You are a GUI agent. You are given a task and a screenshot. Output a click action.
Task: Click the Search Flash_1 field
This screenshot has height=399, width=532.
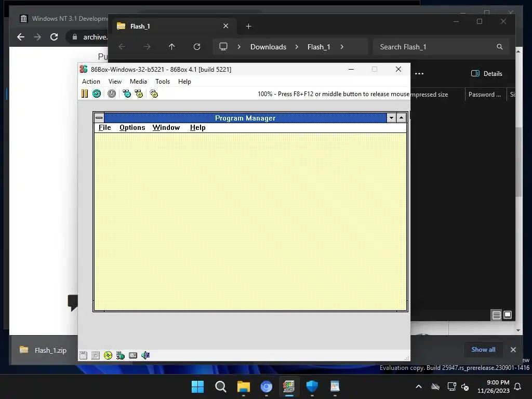[441, 47]
